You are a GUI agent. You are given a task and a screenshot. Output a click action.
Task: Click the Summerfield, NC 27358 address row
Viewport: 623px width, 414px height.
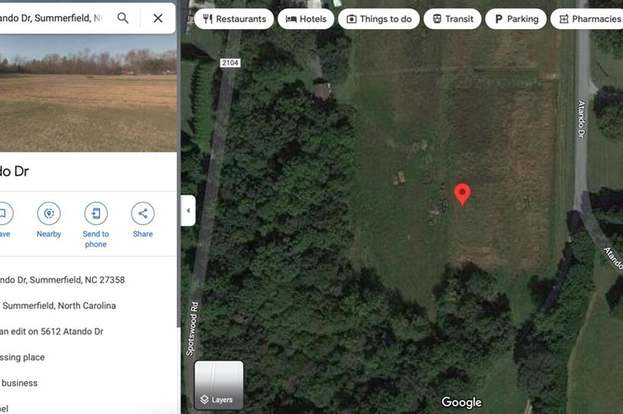(x=62, y=280)
